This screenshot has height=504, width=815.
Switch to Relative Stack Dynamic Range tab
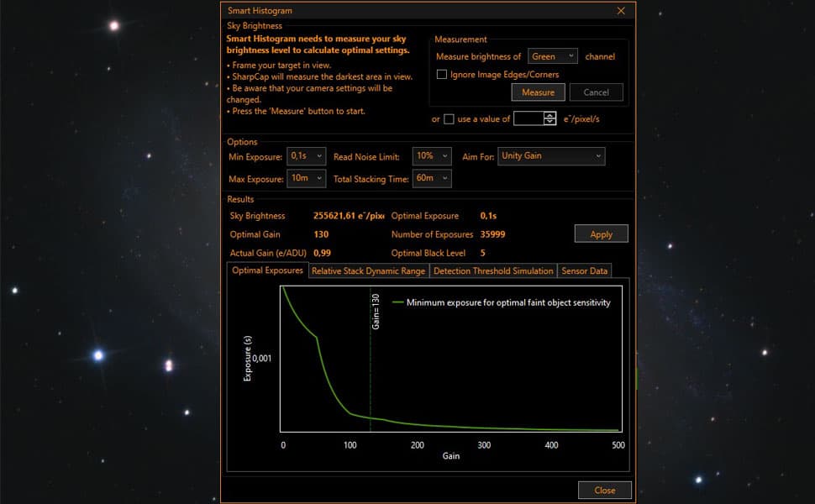click(x=368, y=270)
